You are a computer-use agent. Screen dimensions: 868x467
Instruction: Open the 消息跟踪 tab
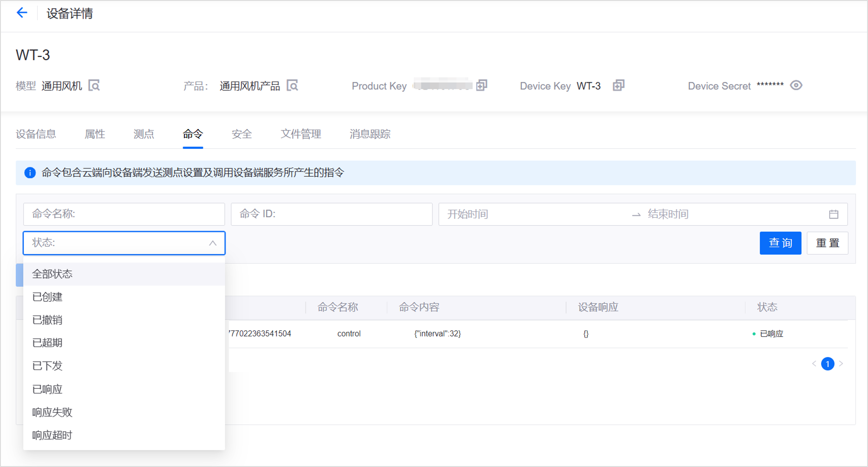point(370,134)
